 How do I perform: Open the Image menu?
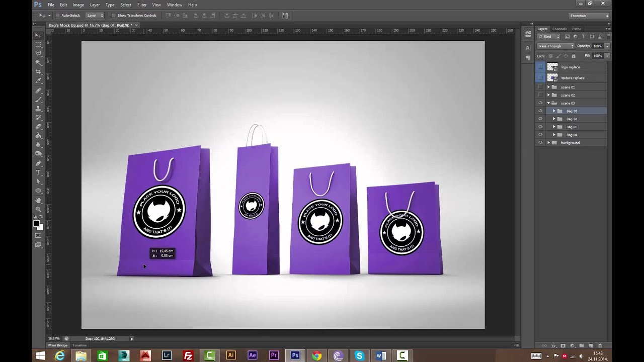78,5
